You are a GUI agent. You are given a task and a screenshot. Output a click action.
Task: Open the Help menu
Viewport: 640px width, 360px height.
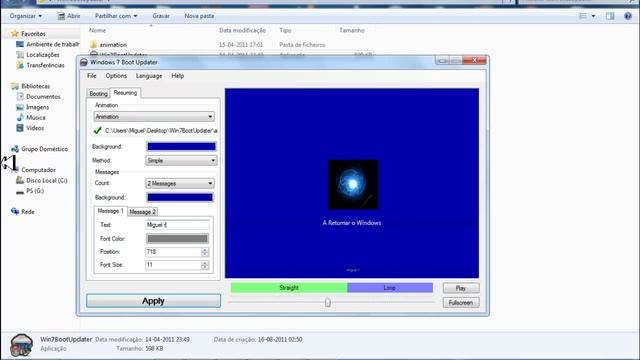178,76
